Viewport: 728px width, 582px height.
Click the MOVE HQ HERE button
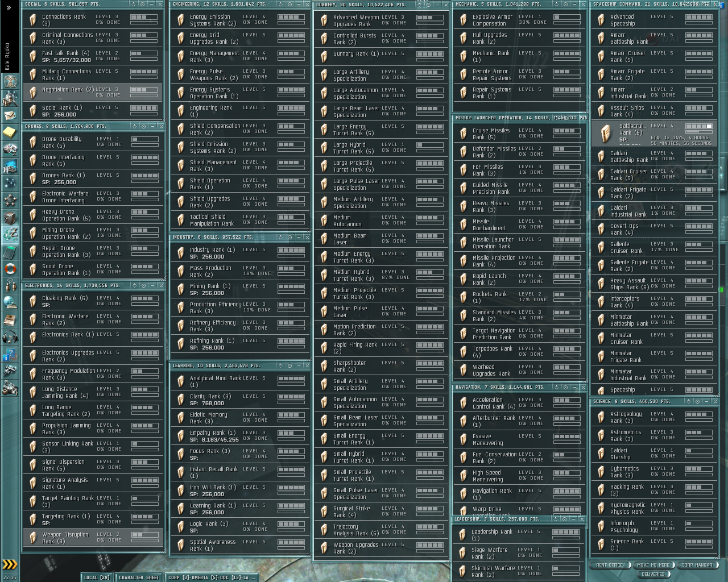(653, 565)
